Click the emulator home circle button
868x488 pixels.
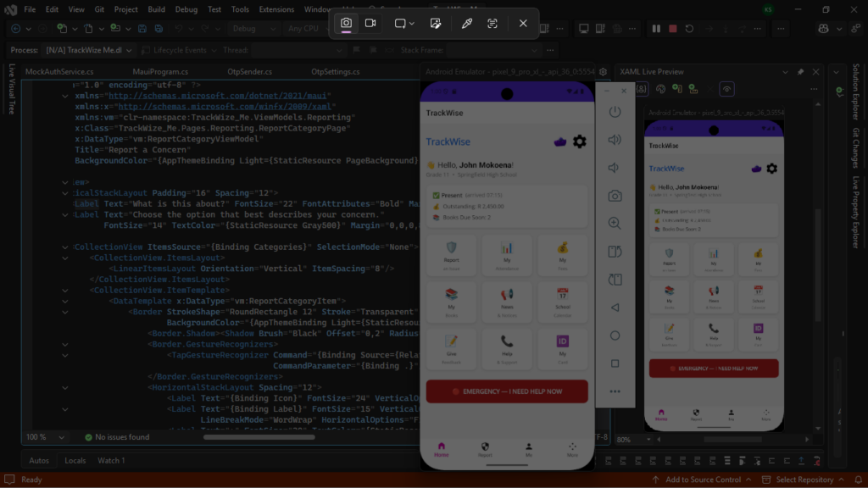click(x=615, y=335)
